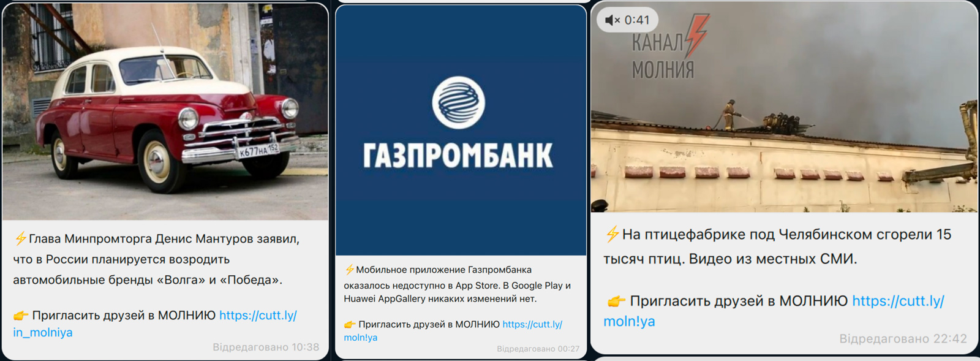Viewport: 980px width, 361px height.
Task: Open the ГАЗПРОМБАНК banner image
Action: (x=461, y=130)
